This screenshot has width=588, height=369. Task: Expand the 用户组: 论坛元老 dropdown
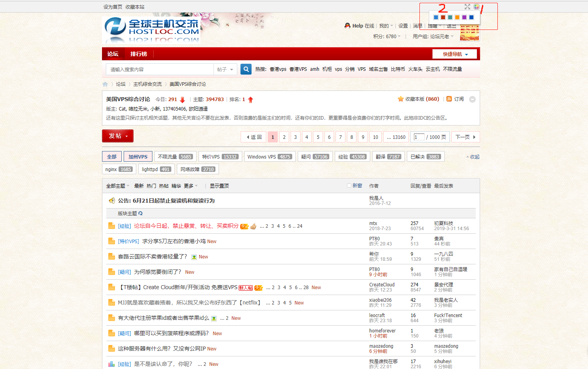coord(433,37)
